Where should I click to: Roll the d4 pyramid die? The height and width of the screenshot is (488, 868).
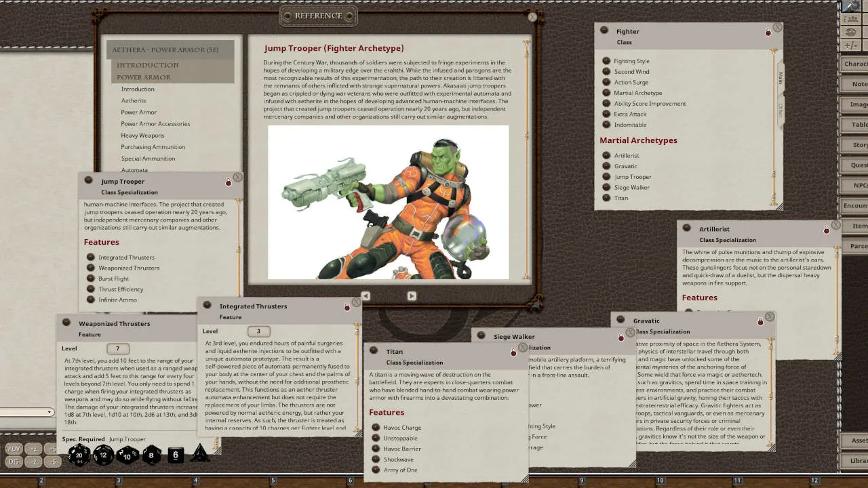pos(199,454)
